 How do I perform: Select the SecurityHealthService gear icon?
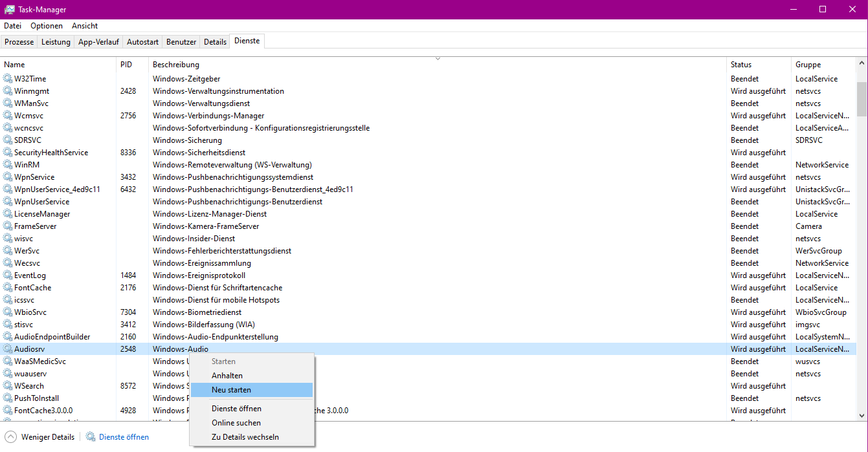point(8,153)
